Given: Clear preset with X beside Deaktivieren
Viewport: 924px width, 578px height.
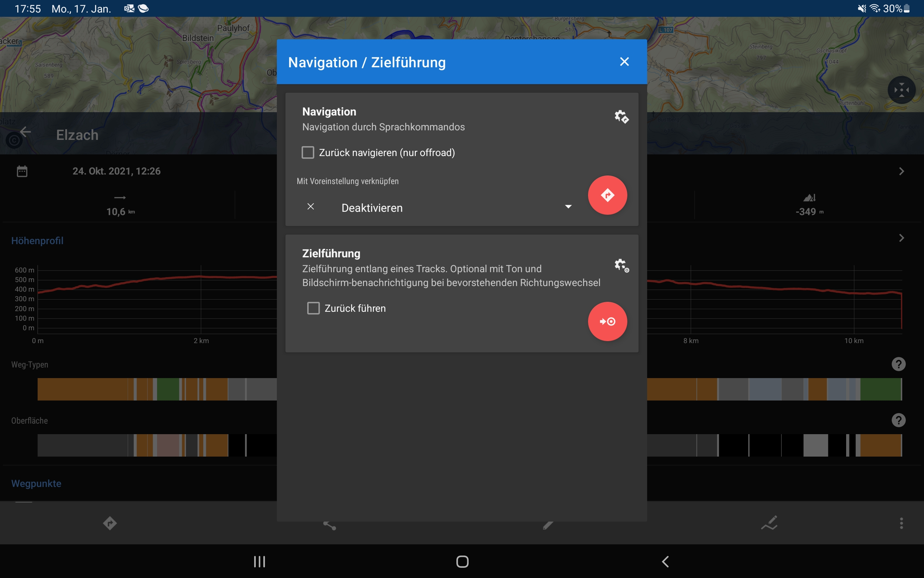Looking at the screenshot, I should (x=311, y=207).
